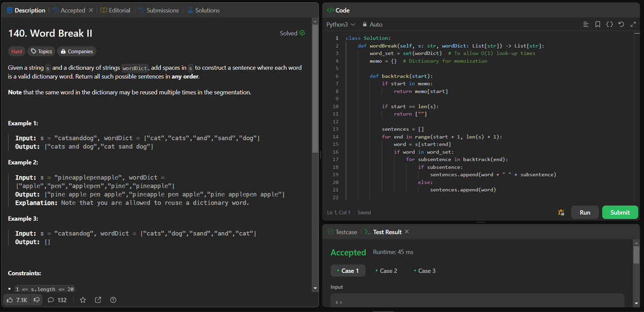
Task: Click the 'Example 2:' heading
Action: (x=23, y=162)
